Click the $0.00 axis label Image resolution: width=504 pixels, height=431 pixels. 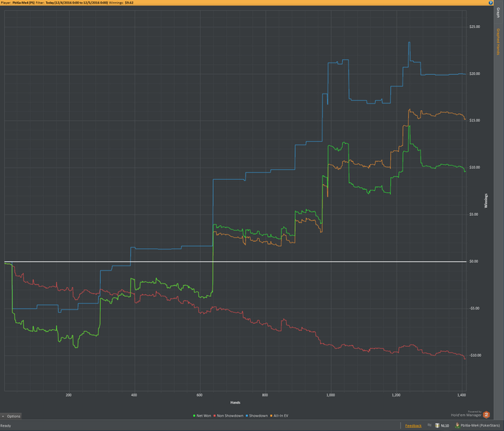[474, 261]
